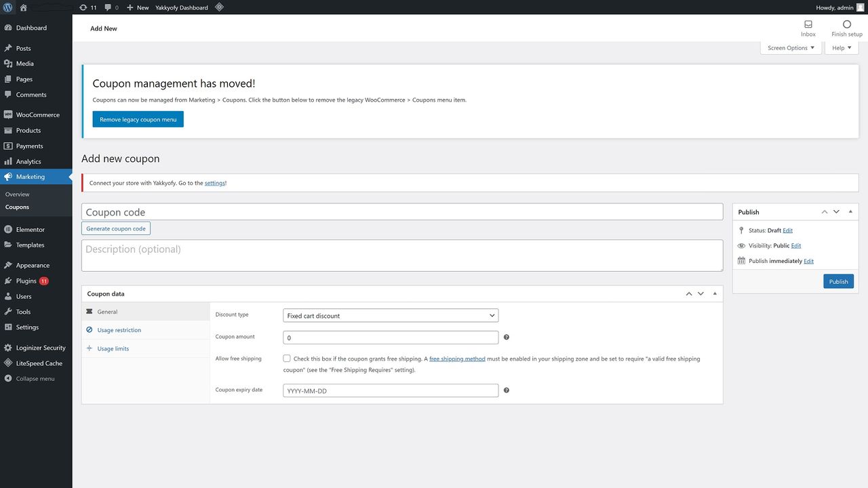
Task: Open Yakkyofy Dashboard in the admin bar
Action: click(x=182, y=7)
